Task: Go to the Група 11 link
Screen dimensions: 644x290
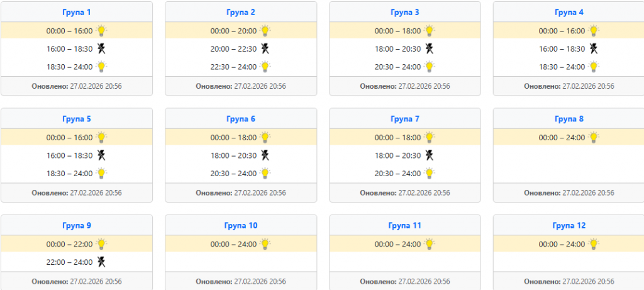Action: point(405,226)
